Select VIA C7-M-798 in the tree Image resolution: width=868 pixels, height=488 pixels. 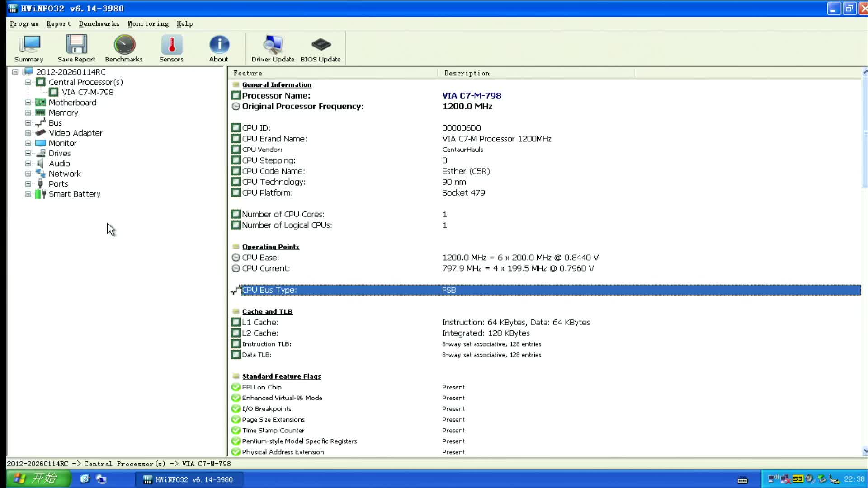pos(87,93)
